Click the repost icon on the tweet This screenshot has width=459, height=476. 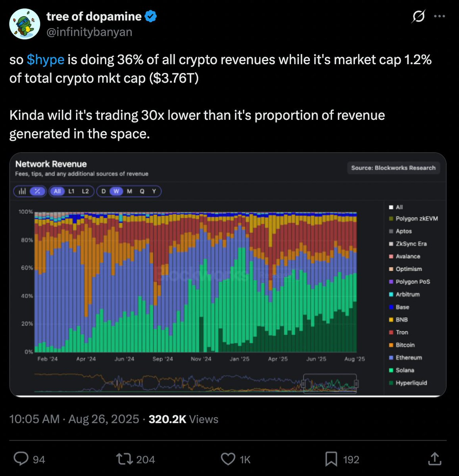pyautogui.click(x=124, y=459)
